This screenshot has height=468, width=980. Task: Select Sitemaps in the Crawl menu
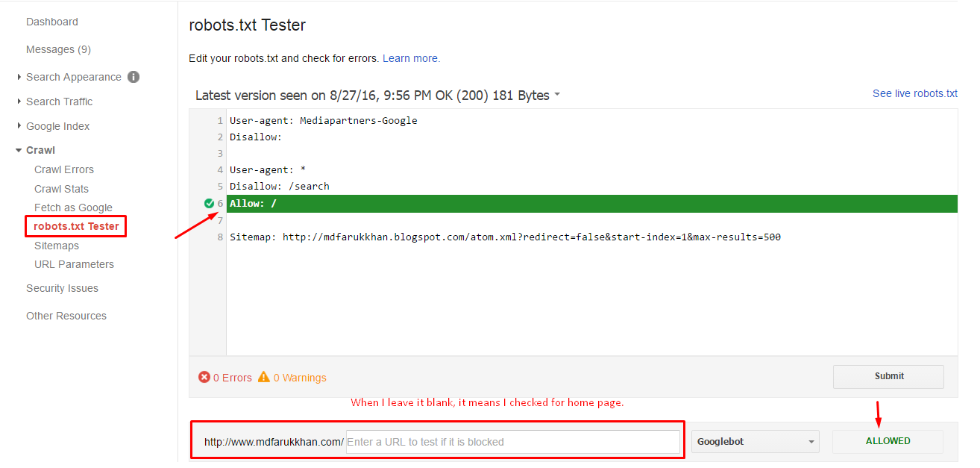57,246
